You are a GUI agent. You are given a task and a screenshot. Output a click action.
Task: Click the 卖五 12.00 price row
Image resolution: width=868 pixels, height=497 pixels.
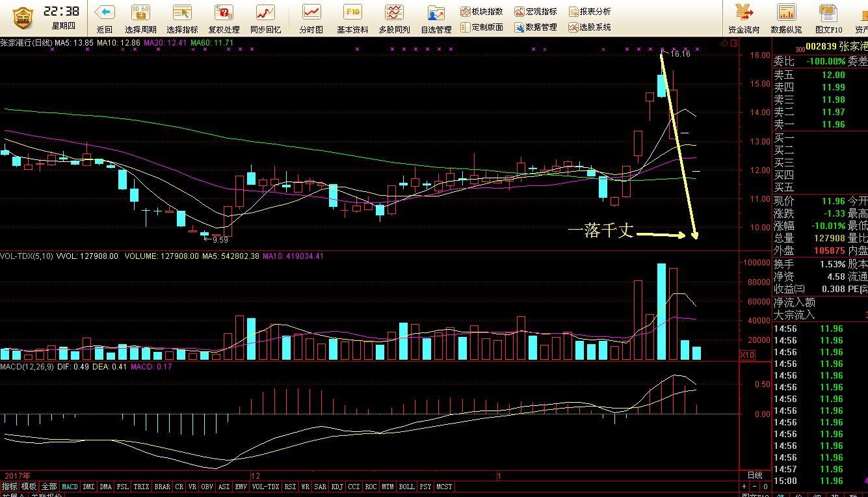pyautogui.click(x=809, y=75)
